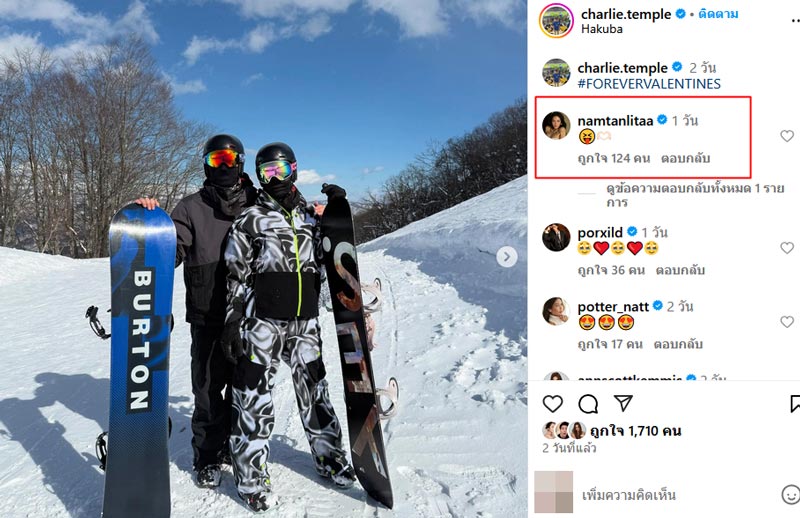Open #FOREVERVALENTINES hashtag
800x518 pixels.
coord(649,84)
